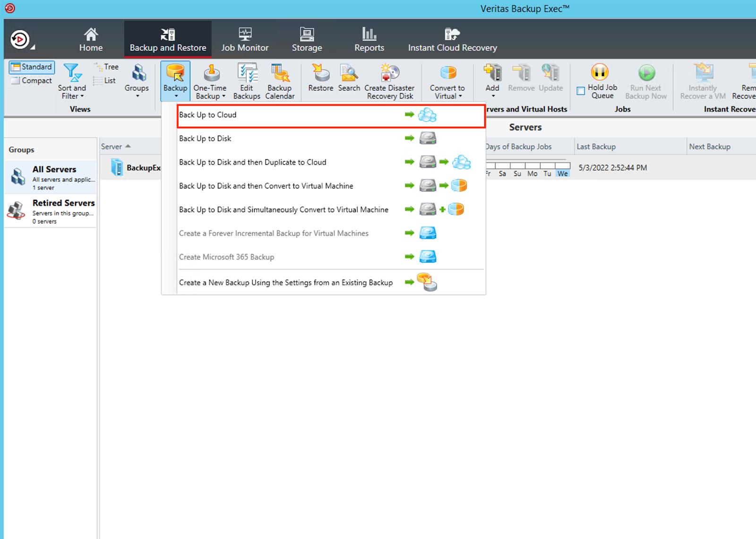Click the Retired Servers group icon

pos(17,210)
